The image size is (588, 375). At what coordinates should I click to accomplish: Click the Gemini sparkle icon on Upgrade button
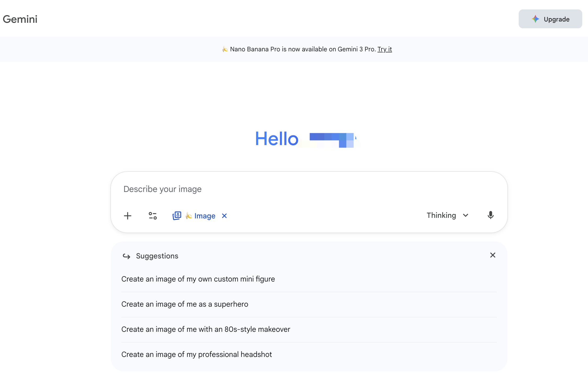point(535,19)
